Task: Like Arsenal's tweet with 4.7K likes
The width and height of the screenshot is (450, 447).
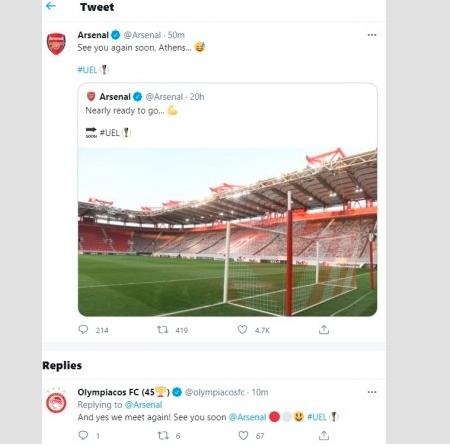Action: [x=242, y=330]
